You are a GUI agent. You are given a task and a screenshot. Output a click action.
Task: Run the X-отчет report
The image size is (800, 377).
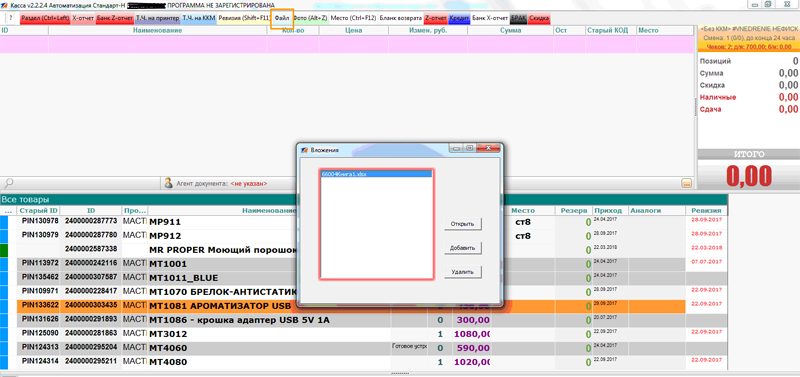click(x=83, y=18)
